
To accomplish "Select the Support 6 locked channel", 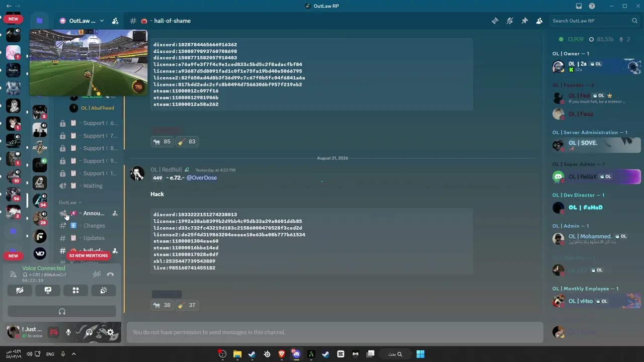I will point(89,123).
